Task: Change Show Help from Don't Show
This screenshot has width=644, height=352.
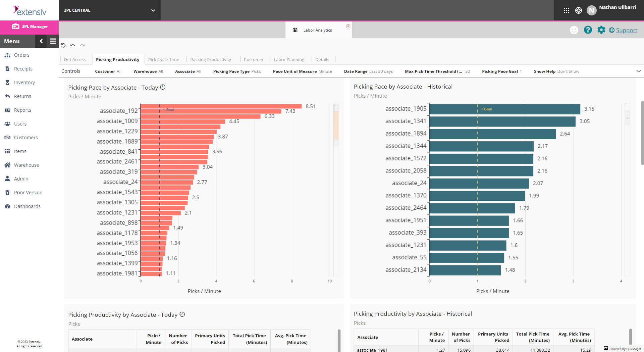Action: (556, 71)
